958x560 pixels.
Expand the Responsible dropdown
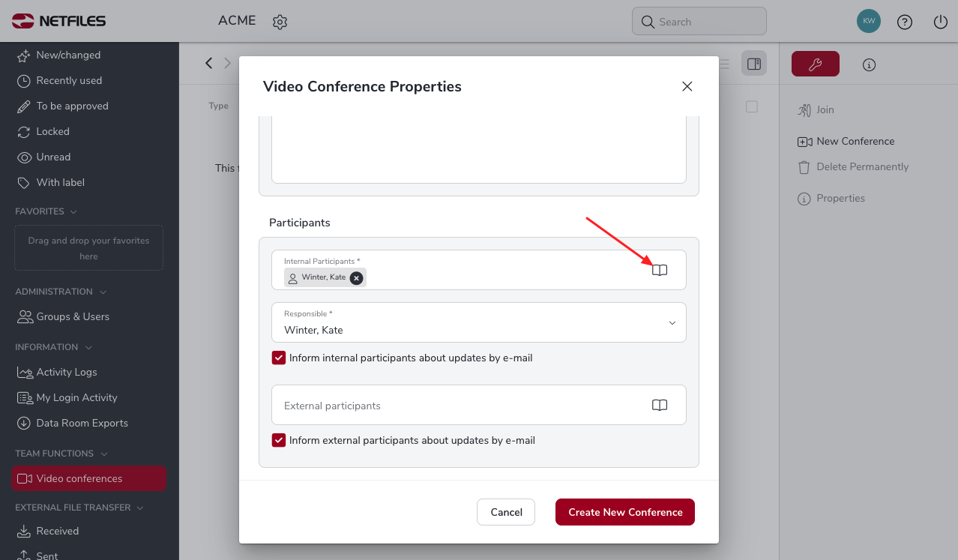(479, 322)
